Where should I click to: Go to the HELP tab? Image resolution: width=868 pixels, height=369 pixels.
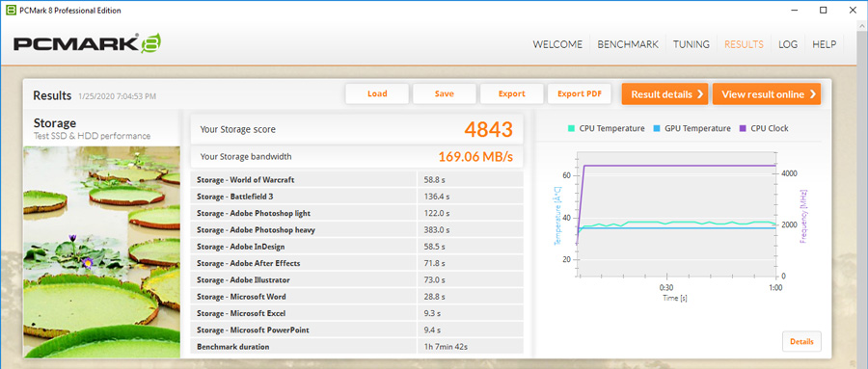click(825, 45)
